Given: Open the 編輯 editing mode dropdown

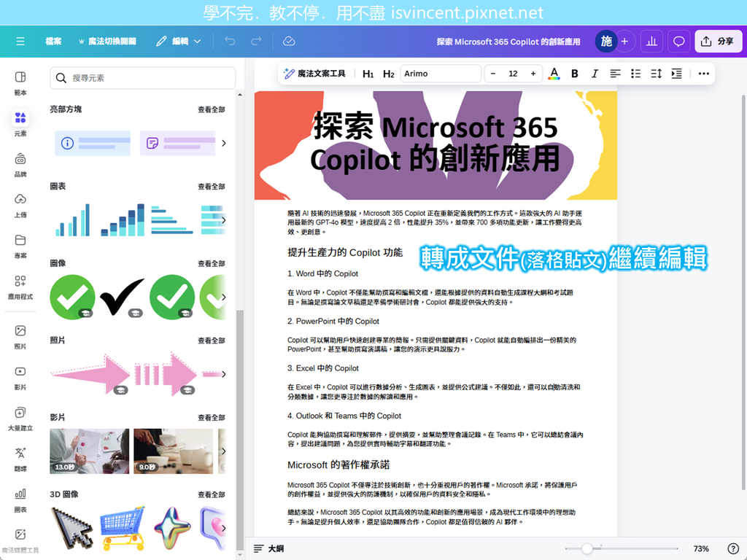Looking at the screenshot, I should point(179,42).
